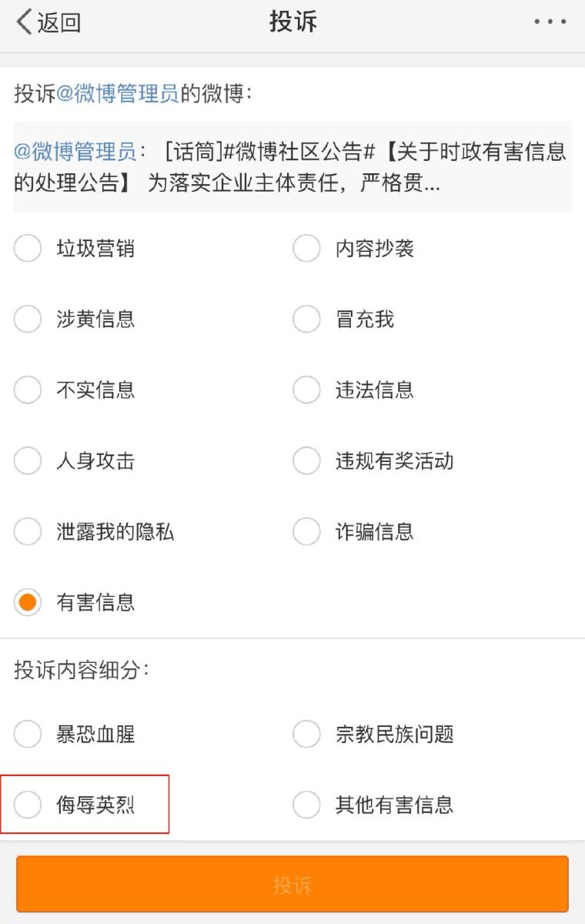Click the selected 有害信息 radio button
Viewport: 585px width, 924px height.
pyautogui.click(x=28, y=602)
